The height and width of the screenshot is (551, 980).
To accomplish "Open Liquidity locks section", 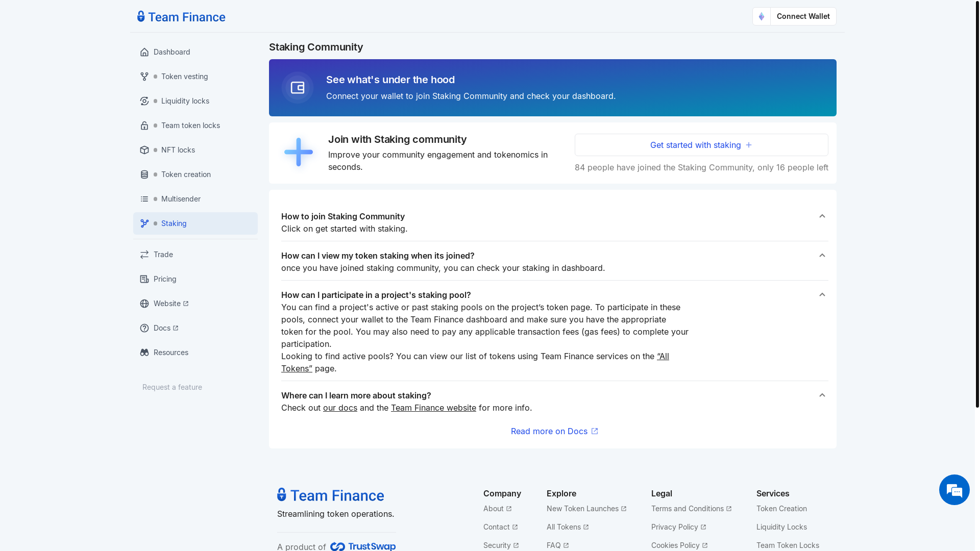I will (195, 101).
